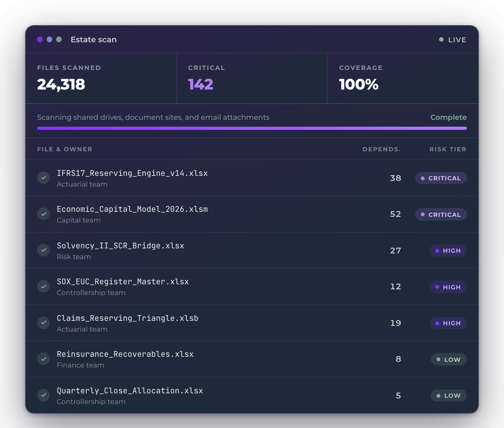This screenshot has height=428, width=504.
Task: Toggle checkmark for Economic_Capital_Model_2026.xlsm
Action: pos(43,214)
